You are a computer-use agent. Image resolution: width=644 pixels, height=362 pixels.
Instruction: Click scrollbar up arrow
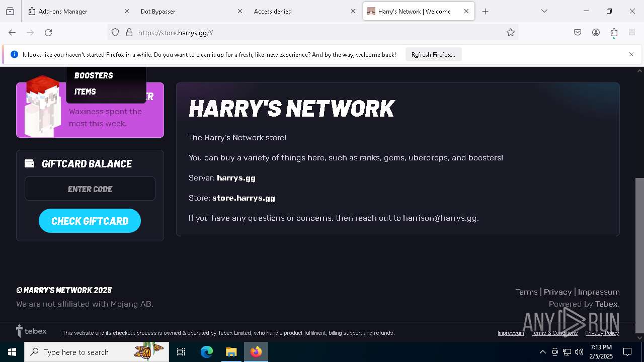click(x=639, y=71)
